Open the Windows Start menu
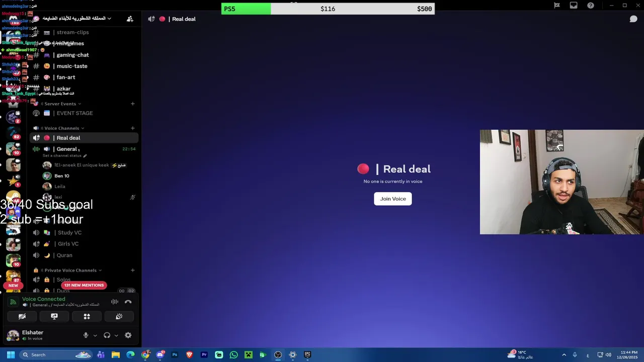The height and width of the screenshot is (362, 644). [11, 354]
